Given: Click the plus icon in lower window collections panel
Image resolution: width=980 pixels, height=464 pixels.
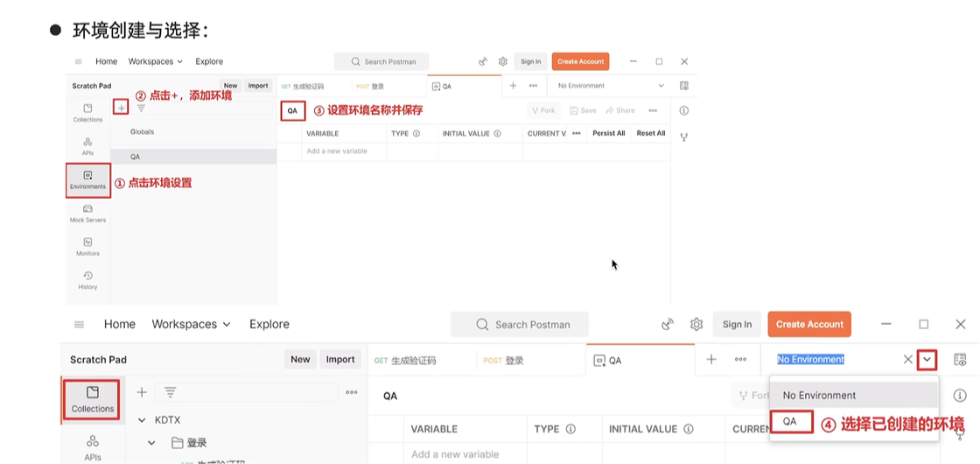Looking at the screenshot, I should tap(142, 392).
